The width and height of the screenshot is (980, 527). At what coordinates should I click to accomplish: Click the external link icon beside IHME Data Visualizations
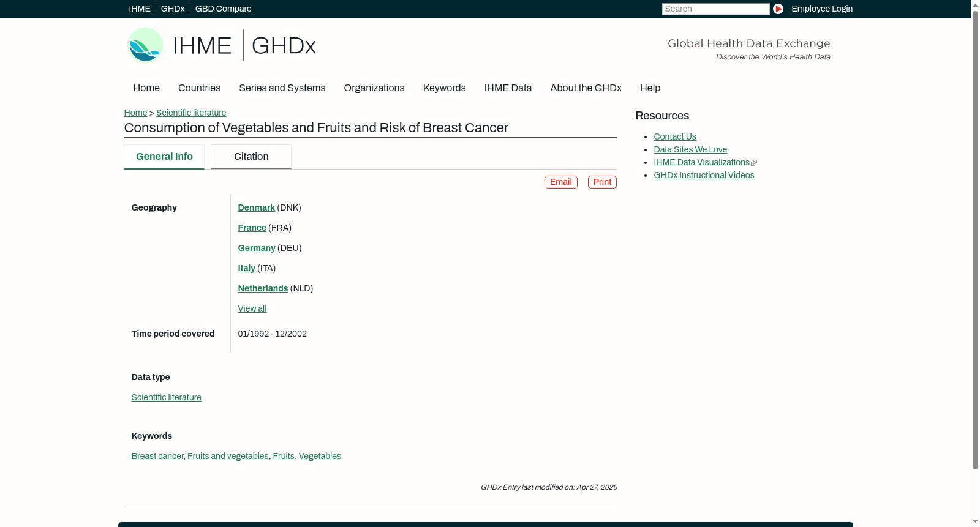click(x=754, y=163)
